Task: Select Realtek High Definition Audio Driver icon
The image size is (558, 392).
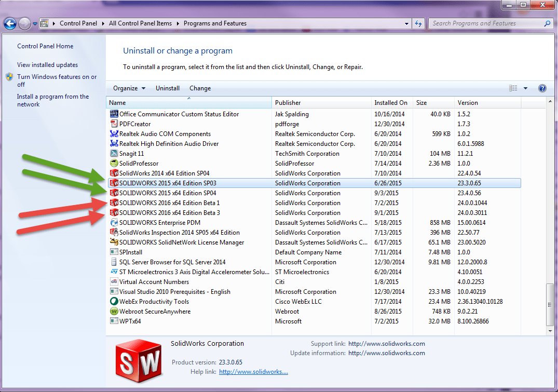Action: click(x=114, y=143)
